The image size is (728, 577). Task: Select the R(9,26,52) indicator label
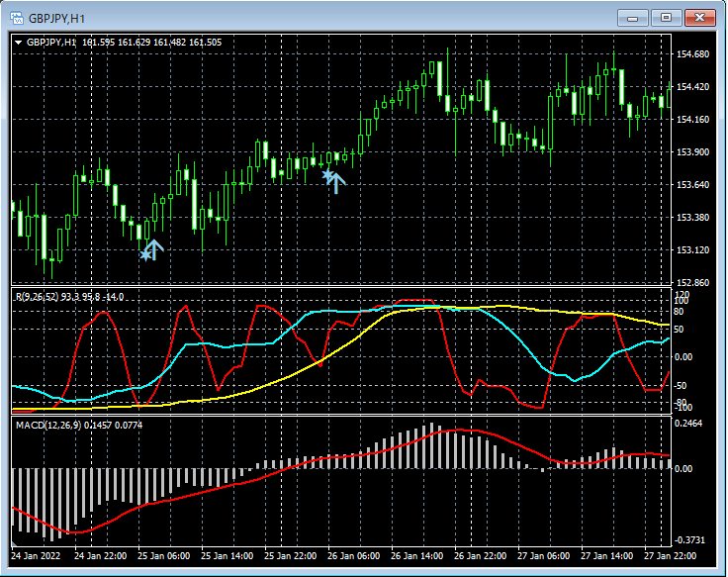[x=38, y=296]
